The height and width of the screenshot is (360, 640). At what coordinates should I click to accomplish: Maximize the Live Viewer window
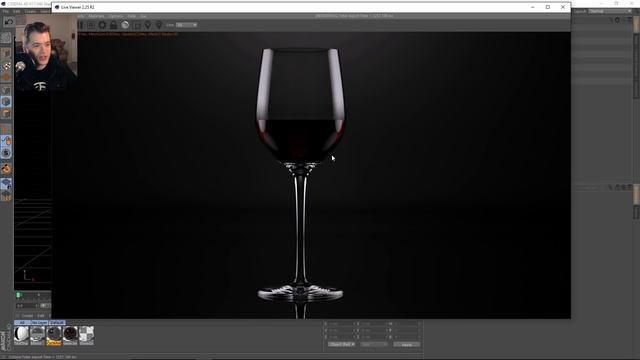click(x=548, y=7)
